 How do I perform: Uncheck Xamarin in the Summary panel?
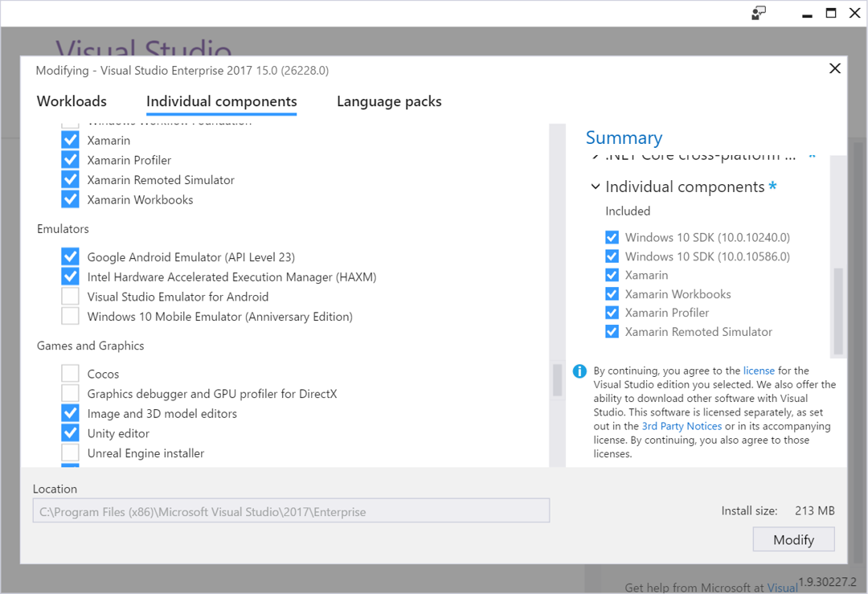[612, 275]
